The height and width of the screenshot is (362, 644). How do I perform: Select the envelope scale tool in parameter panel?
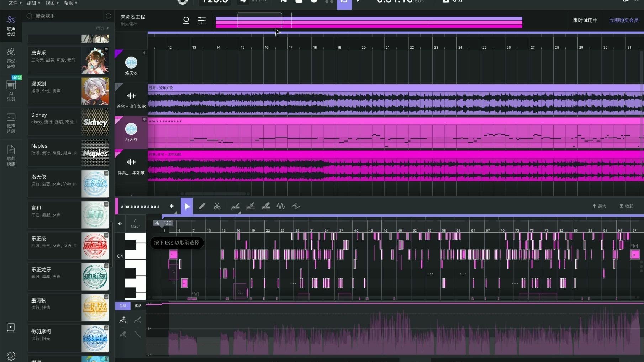(x=123, y=320)
